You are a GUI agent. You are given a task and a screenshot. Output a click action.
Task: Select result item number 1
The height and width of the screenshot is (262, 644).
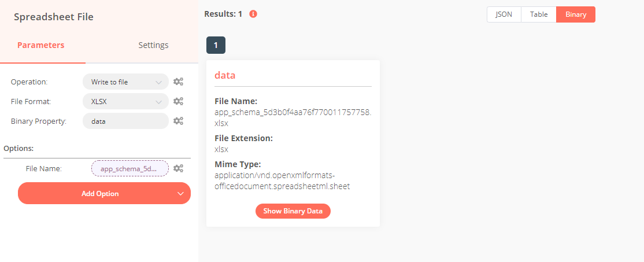coord(216,45)
